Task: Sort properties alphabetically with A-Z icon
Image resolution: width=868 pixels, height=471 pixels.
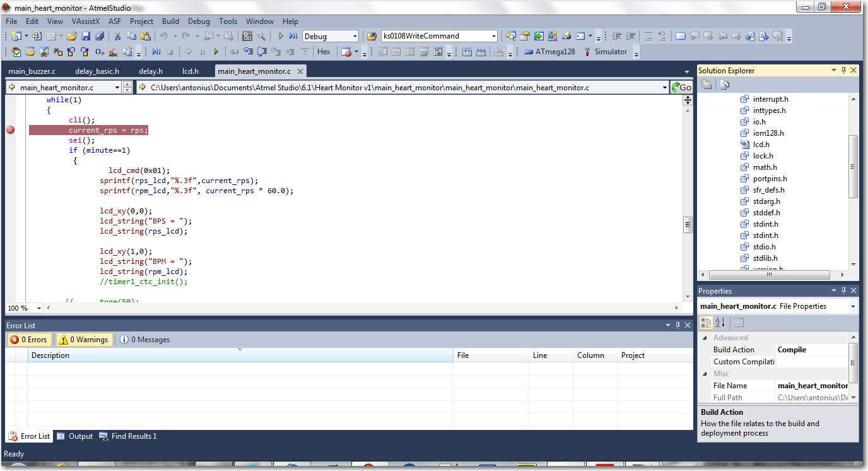Action: point(720,323)
